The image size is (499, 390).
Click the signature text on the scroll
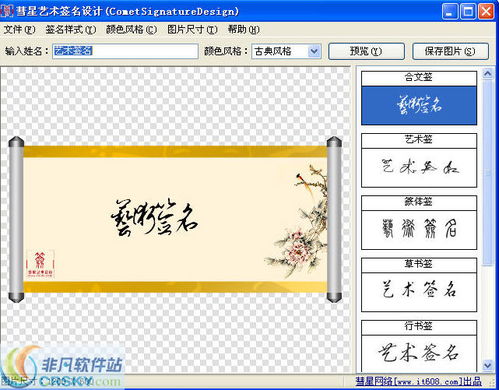[154, 218]
